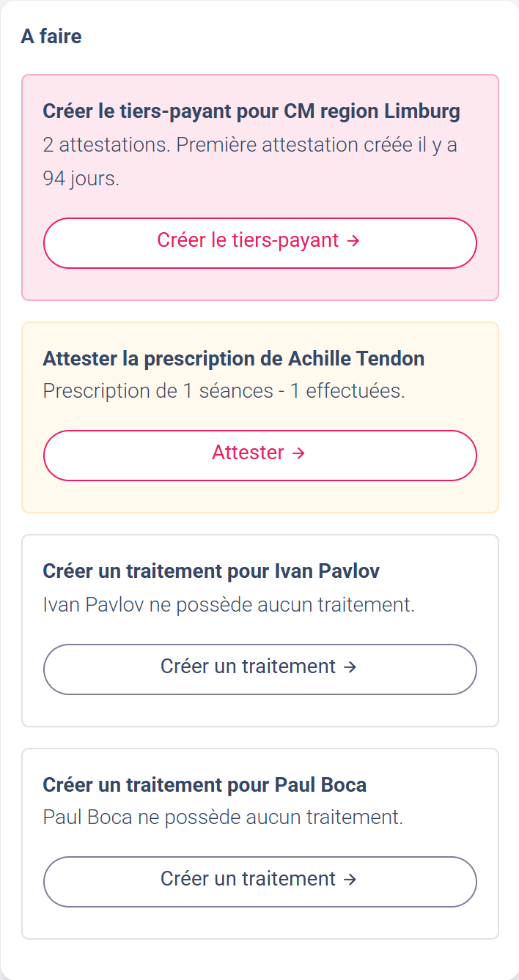The height and width of the screenshot is (980, 519).
Task: Click the arrow icon next to Attester
Action: click(x=298, y=453)
